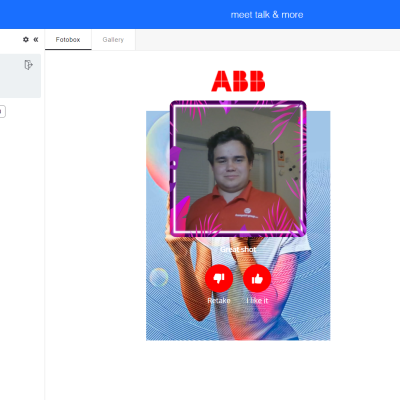
Task: Click the logout door icon
Action: coord(29,65)
